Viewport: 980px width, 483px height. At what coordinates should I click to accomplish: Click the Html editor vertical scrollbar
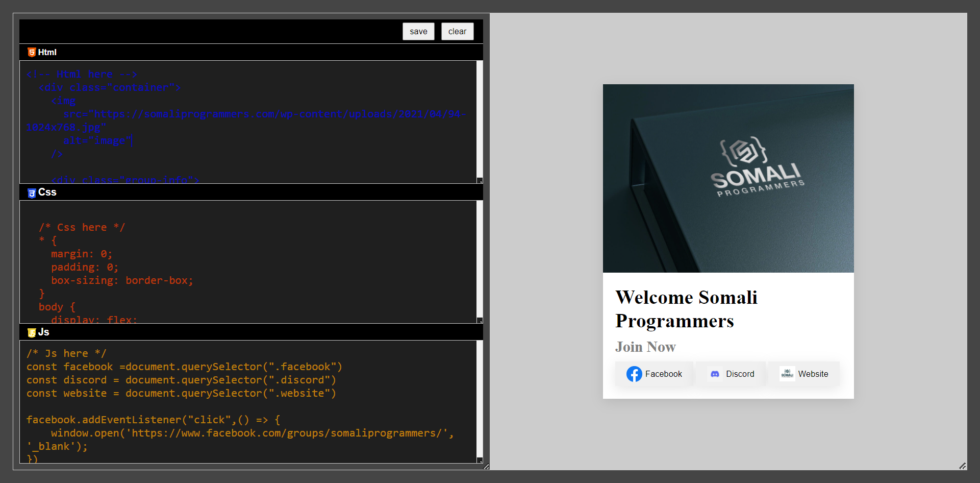click(x=480, y=119)
